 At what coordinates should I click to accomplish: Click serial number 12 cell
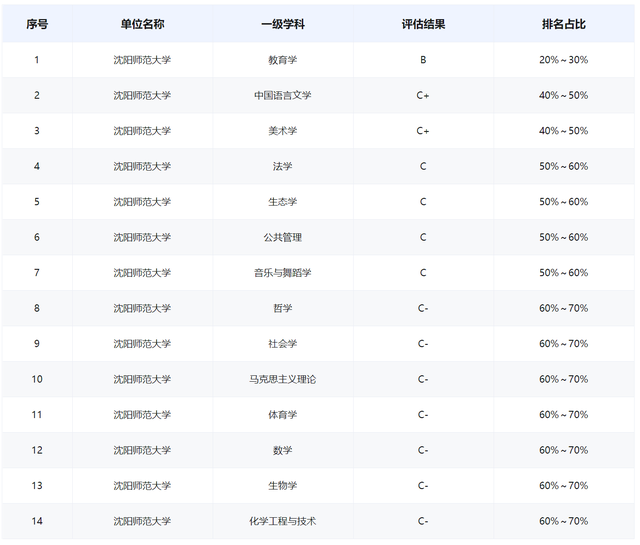37,450
